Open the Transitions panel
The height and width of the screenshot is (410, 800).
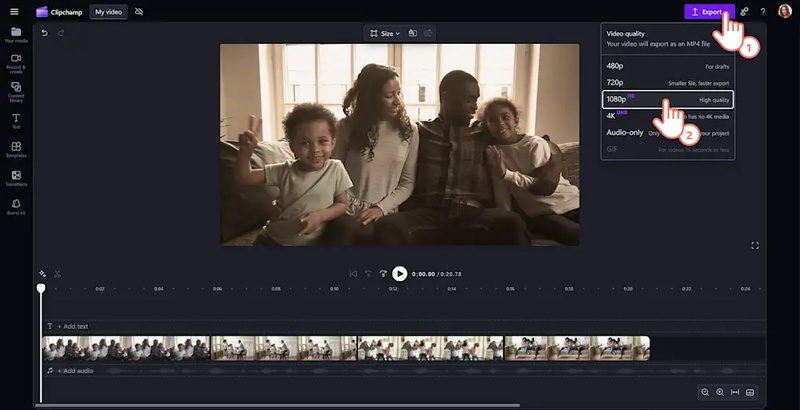(x=16, y=179)
